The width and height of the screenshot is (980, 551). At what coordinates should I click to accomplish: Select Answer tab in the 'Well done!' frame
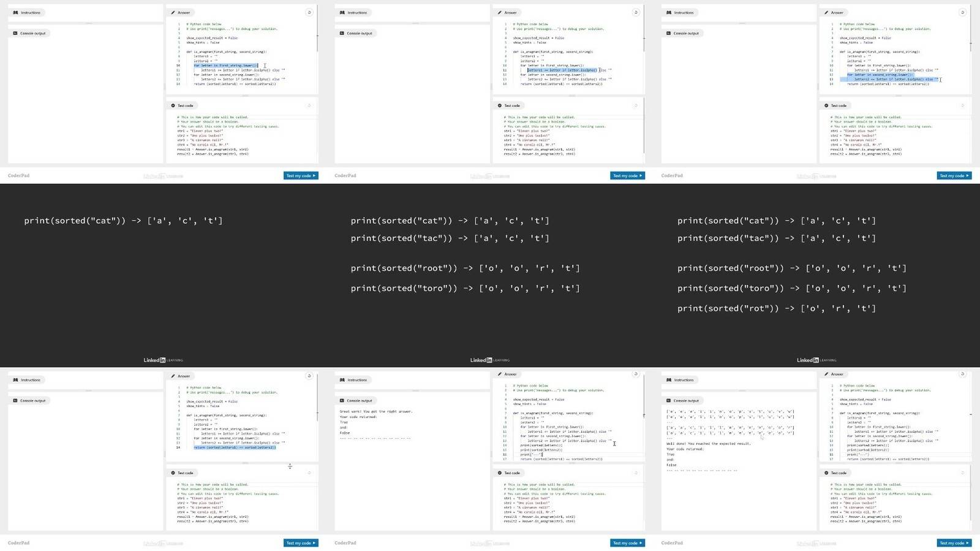[x=834, y=374]
